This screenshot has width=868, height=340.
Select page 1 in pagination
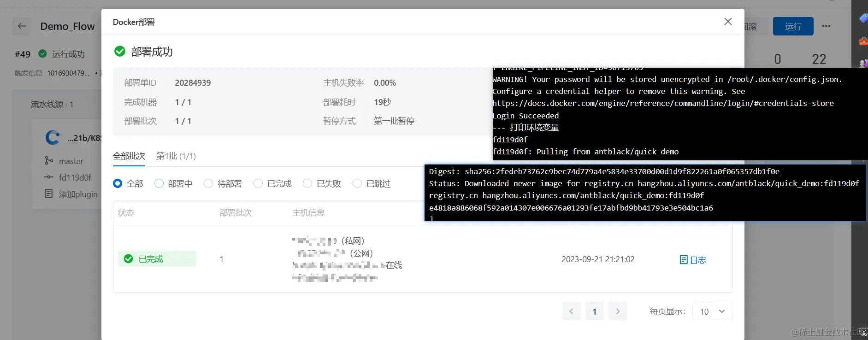[x=595, y=311]
